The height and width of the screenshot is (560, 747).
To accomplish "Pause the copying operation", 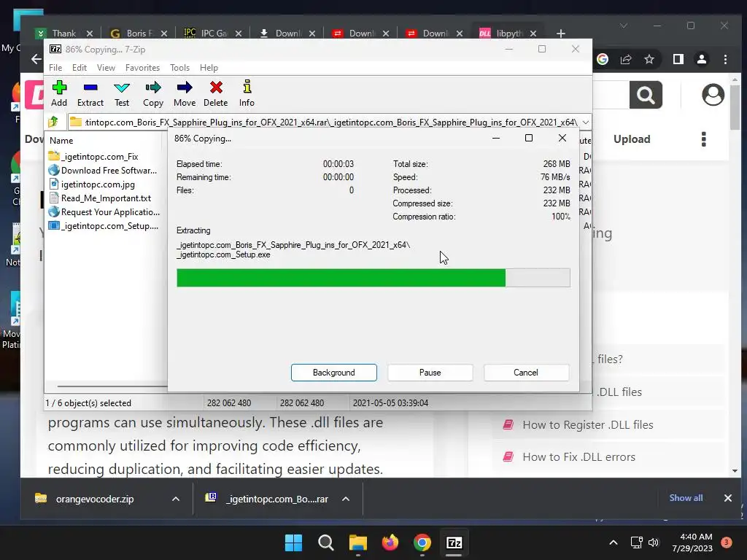I will 430,373.
